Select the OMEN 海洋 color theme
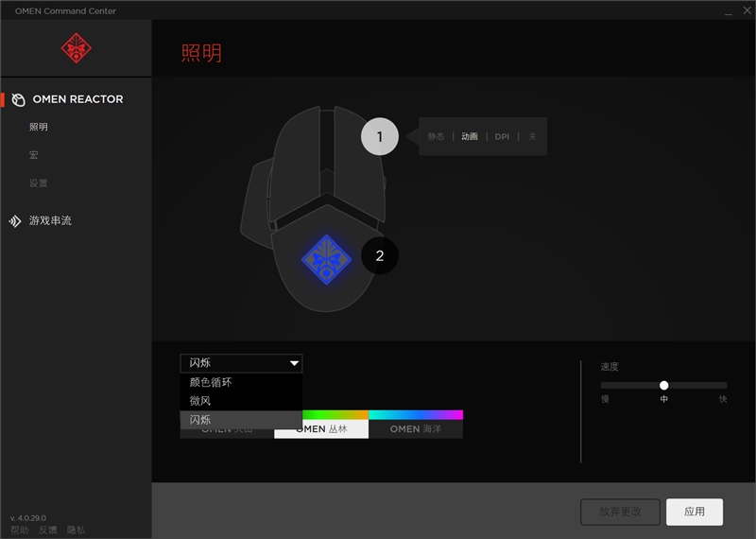The width and height of the screenshot is (756, 539). (x=416, y=429)
